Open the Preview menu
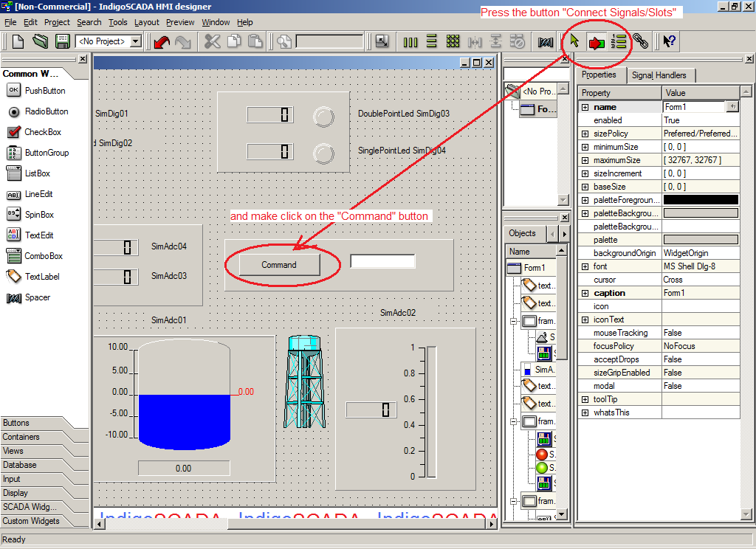 pos(180,22)
